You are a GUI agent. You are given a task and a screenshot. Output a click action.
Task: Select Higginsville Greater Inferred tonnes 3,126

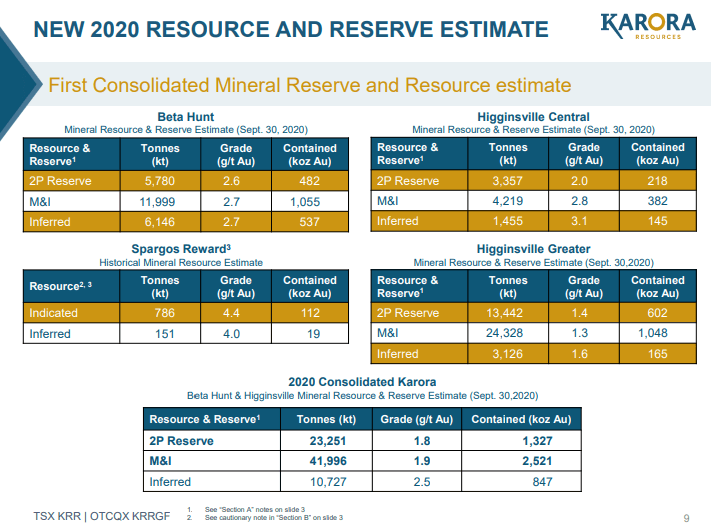pyautogui.click(x=508, y=354)
